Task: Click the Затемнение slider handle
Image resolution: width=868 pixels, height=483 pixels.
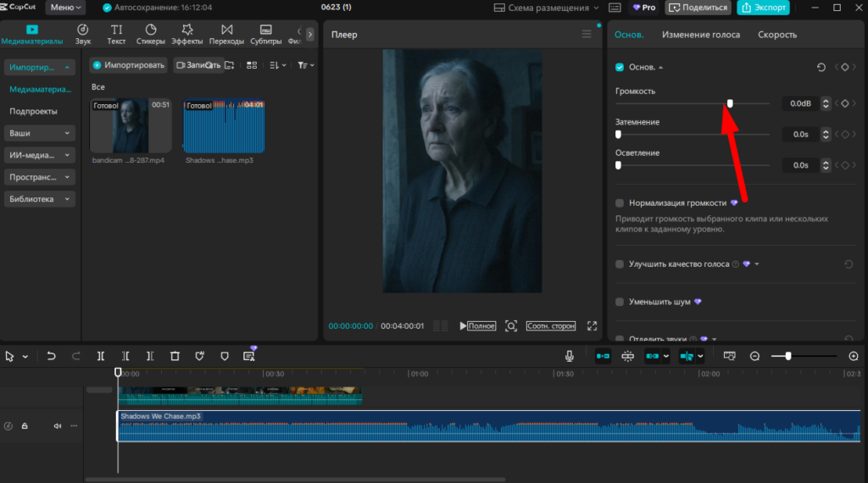Action: (x=618, y=135)
